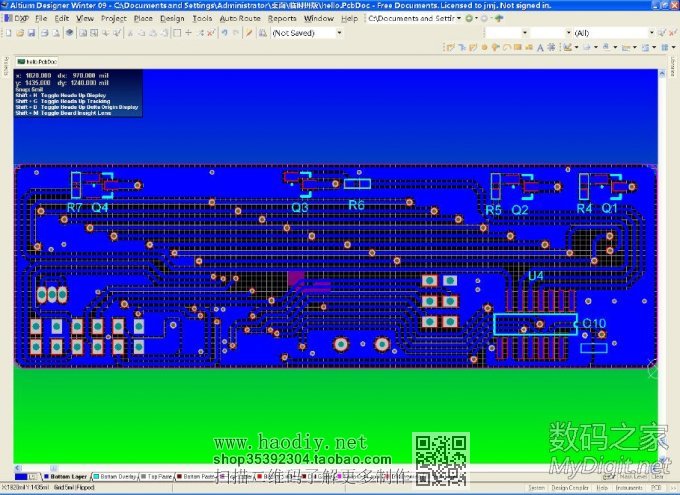Click the Open document folder icon
Screen dimensions: 680x495
coord(20,32)
